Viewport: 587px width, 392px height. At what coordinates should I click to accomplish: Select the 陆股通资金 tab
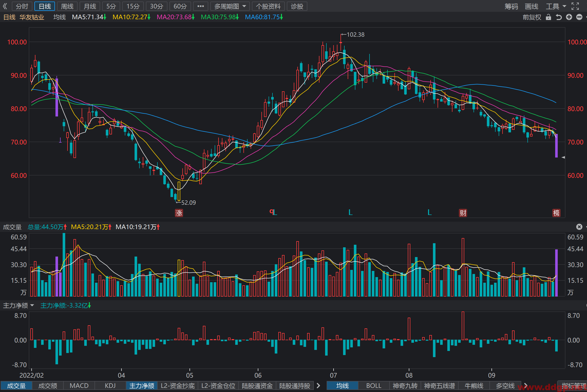(x=257, y=386)
